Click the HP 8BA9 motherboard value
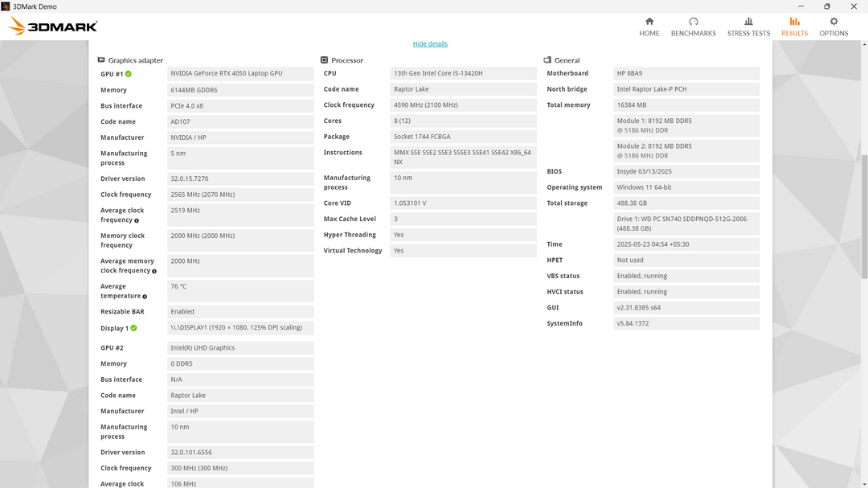The image size is (868, 488). (686, 73)
